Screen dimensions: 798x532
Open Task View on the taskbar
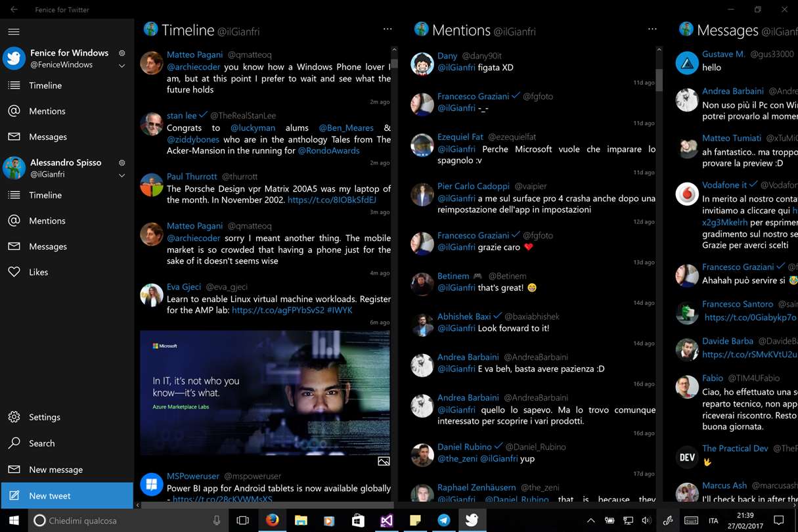tap(243, 520)
